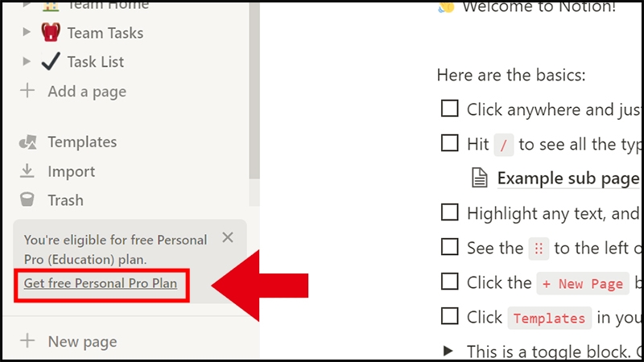Click the Task List checkmark icon
644x362 pixels.
pos(51,62)
